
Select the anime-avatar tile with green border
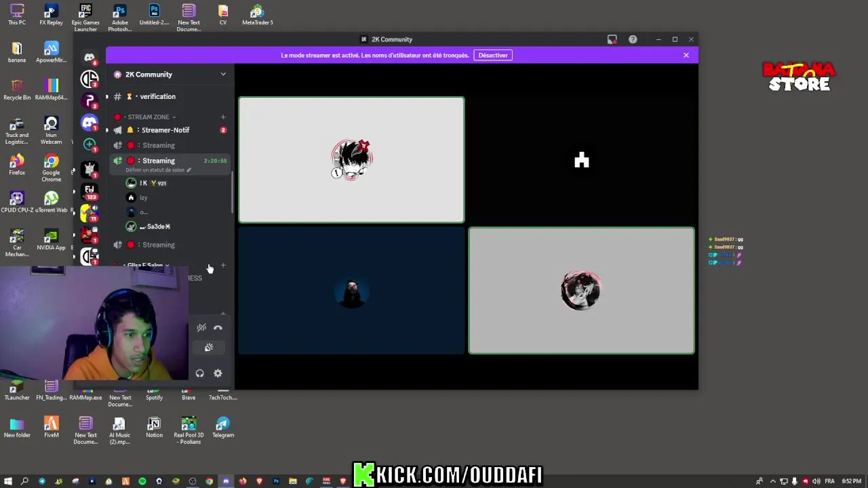tap(351, 160)
